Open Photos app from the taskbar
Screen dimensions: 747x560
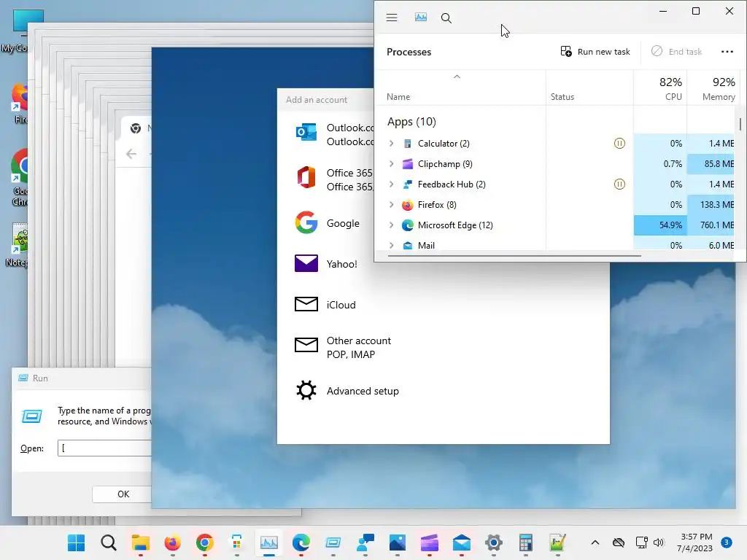pos(398,542)
